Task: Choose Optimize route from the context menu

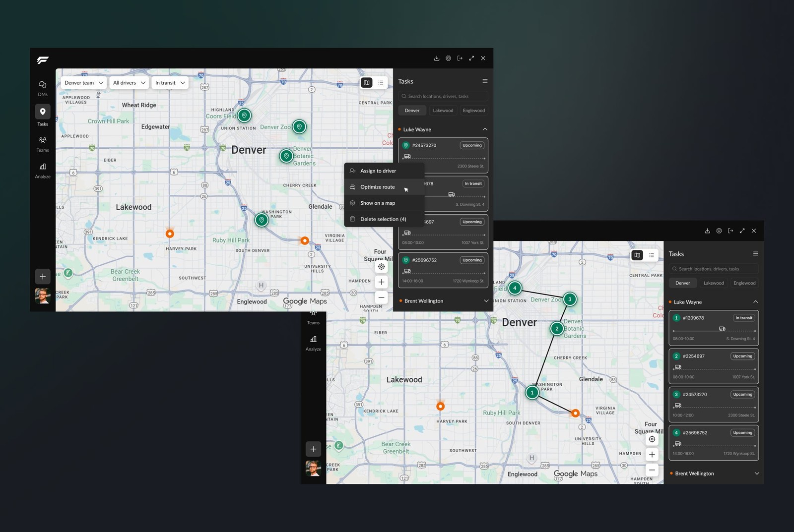Action: 379,187
